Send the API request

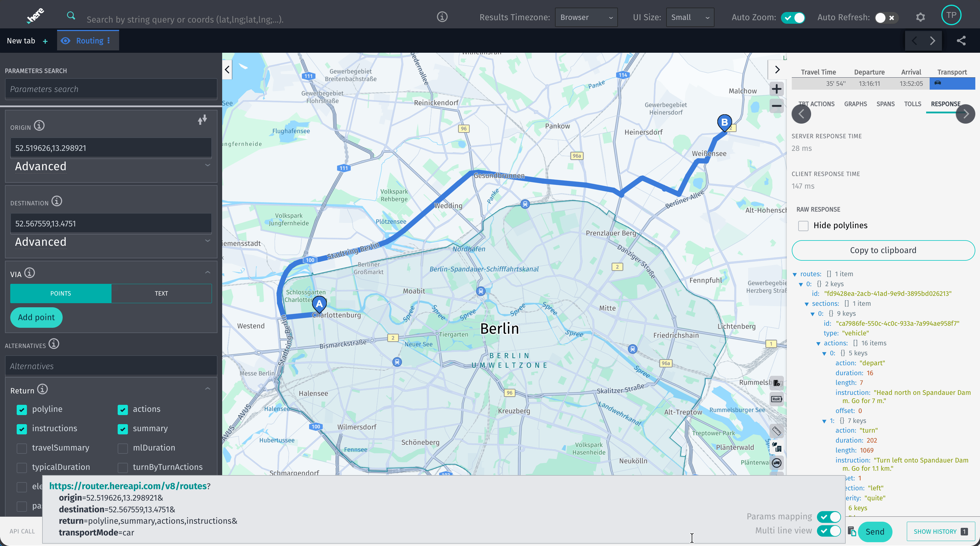pyautogui.click(x=875, y=532)
